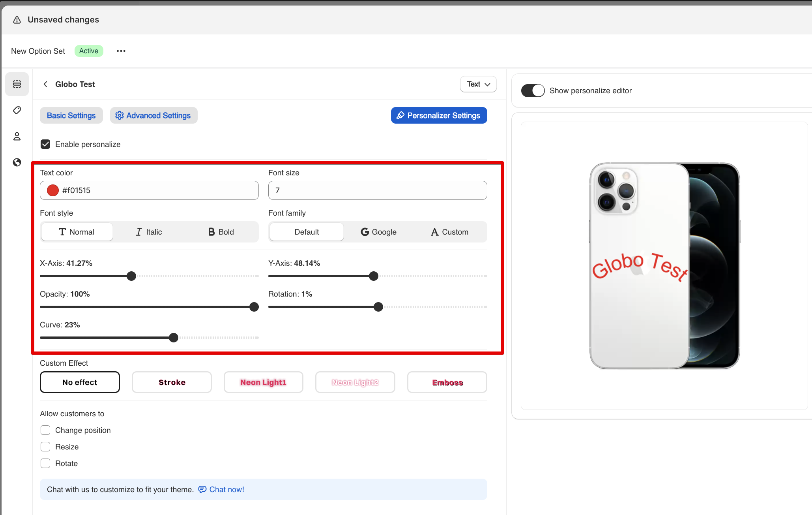This screenshot has height=515, width=812.
Task: Uncheck Enable personalize checkbox
Action: pos(45,144)
